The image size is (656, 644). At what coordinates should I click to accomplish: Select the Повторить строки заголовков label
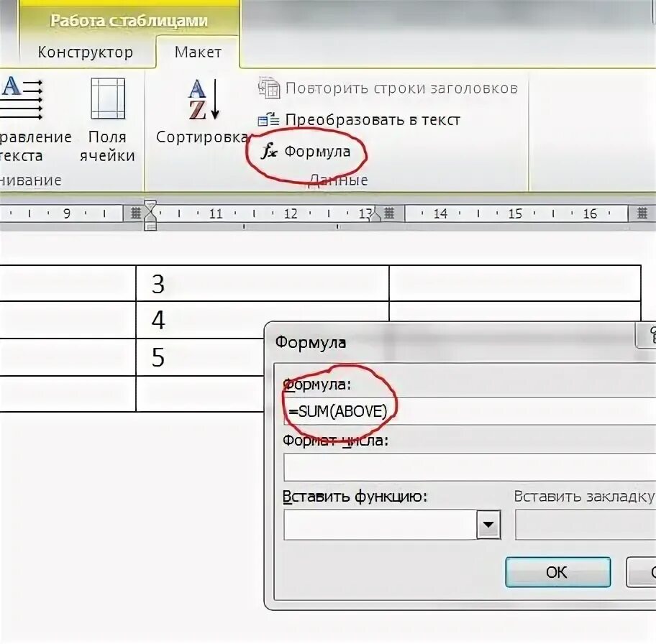(x=401, y=88)
